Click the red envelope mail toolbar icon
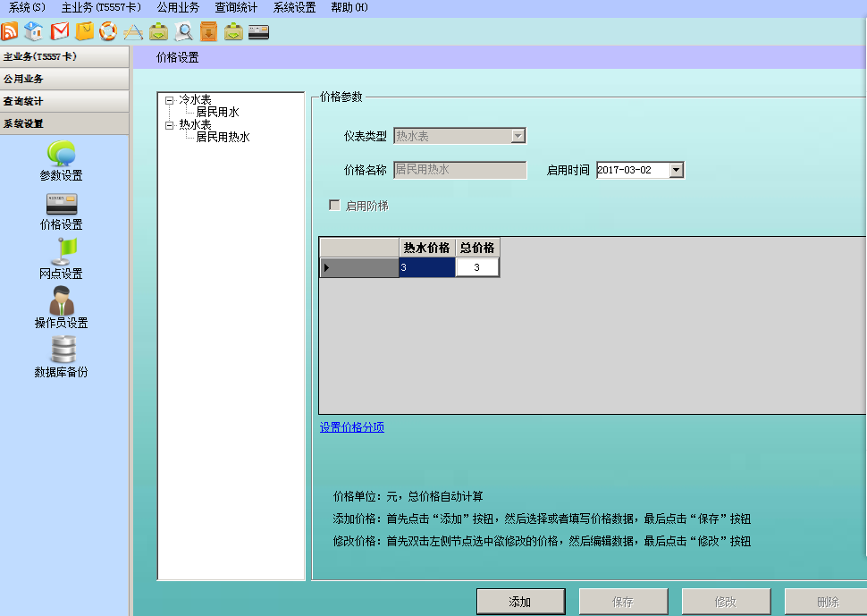867x616 pixels. 60,31
